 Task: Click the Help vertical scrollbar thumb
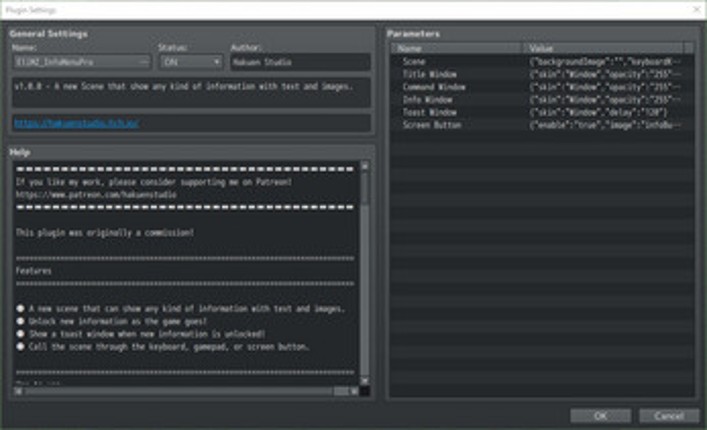pos(365,188)
